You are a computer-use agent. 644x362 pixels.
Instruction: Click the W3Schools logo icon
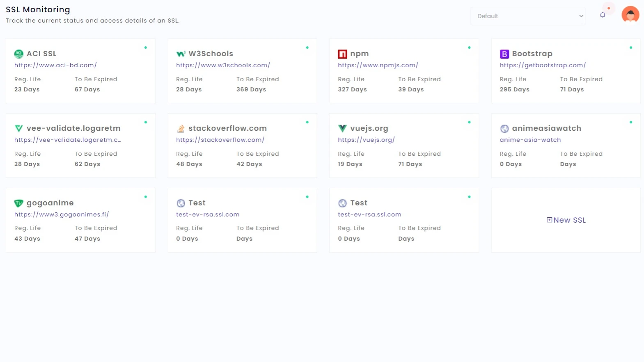(x=181, y=54)
